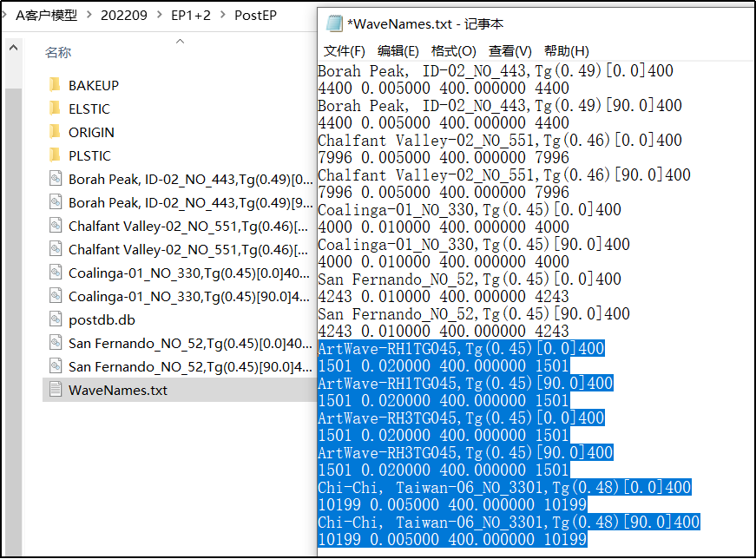Image resolution: width=756 pixels, height=559 pixels.
Task: Click the last line 10199 0.005000 400.000000 10199
Action: [x=452, y=539]
